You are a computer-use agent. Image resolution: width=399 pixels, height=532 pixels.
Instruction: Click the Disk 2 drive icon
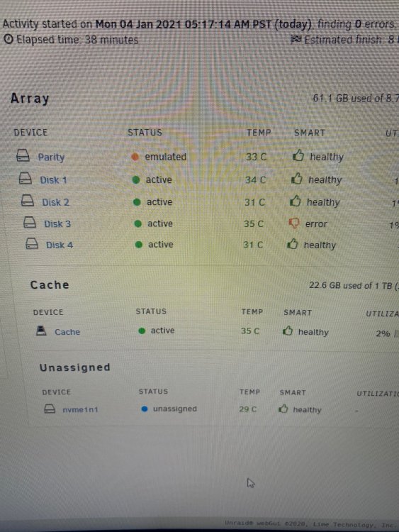coord(28,201)
